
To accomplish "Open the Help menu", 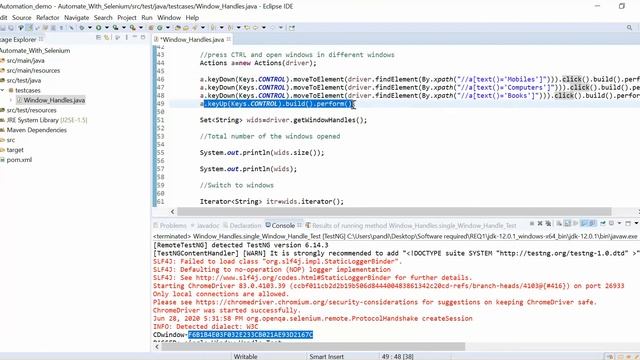I will pos(192,18).
